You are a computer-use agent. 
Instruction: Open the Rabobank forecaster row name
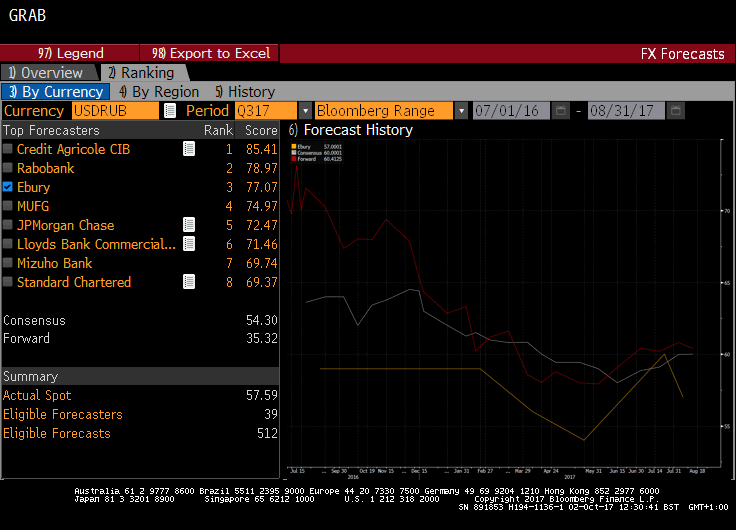[46, 168]
